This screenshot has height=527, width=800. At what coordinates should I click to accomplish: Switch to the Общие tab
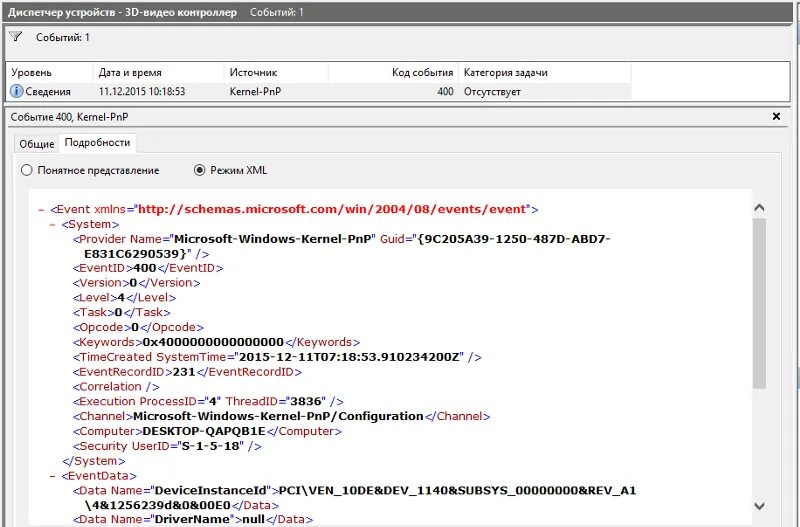coord(36,144)
